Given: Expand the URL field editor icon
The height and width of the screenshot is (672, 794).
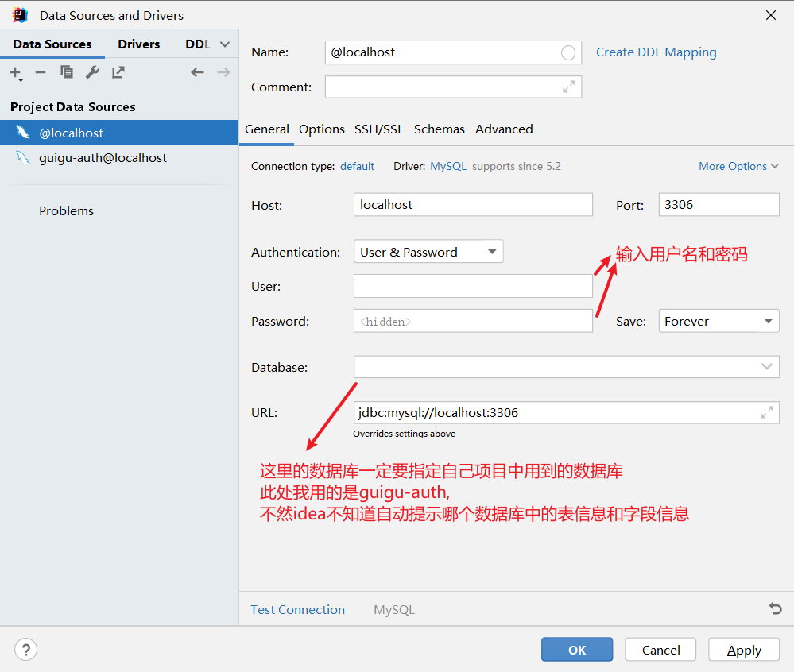Looking at the screenshot, I should click(766, 412).
